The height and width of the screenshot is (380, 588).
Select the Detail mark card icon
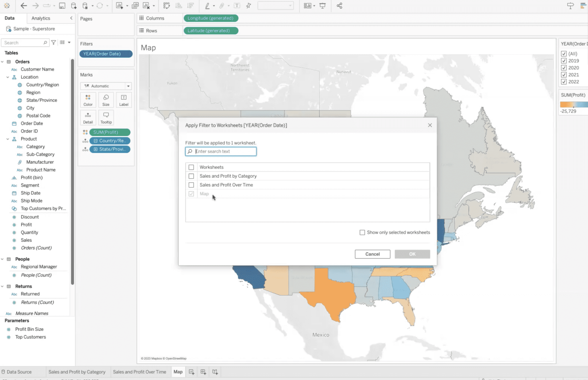(x=88, y=118)
